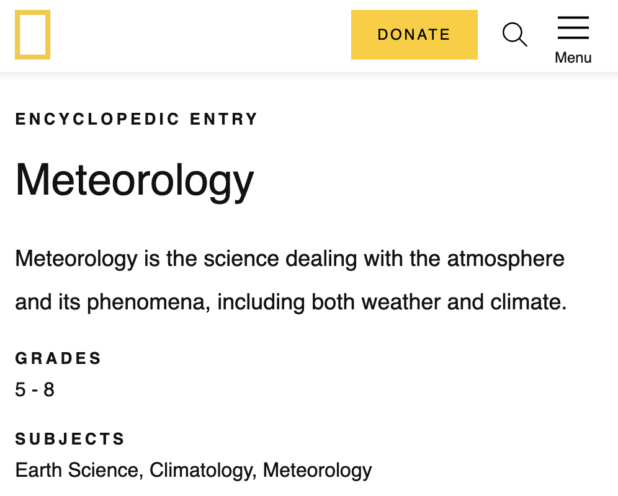Open the hamburger Menu icon
618x496 pixels.
[573, 28]
